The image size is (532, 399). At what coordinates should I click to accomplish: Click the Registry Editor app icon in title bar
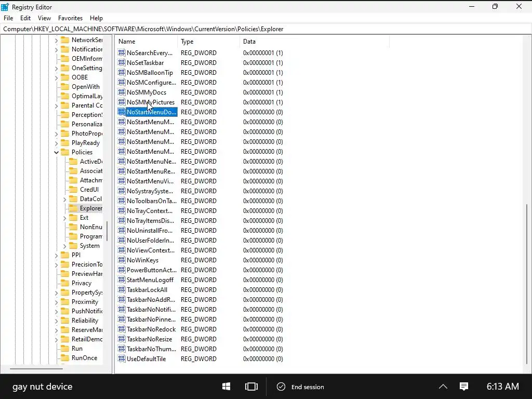pyautogui.click(x=5, y=7)
